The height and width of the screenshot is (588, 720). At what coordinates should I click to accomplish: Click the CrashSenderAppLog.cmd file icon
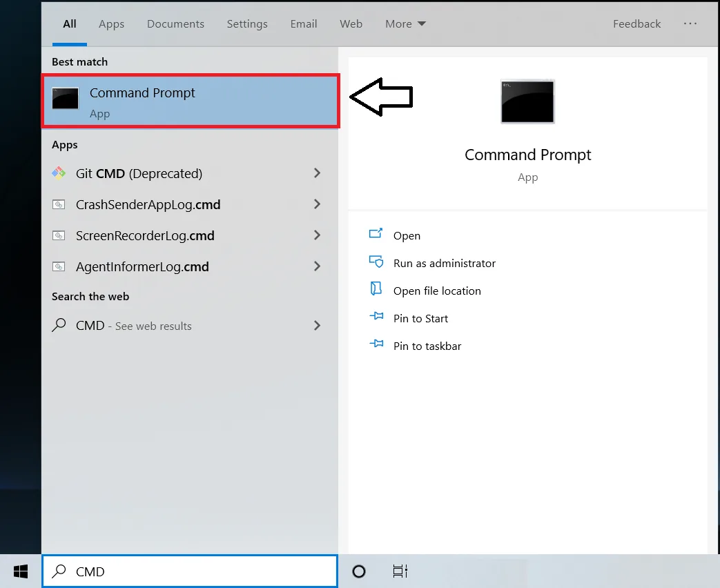point(59,204)
